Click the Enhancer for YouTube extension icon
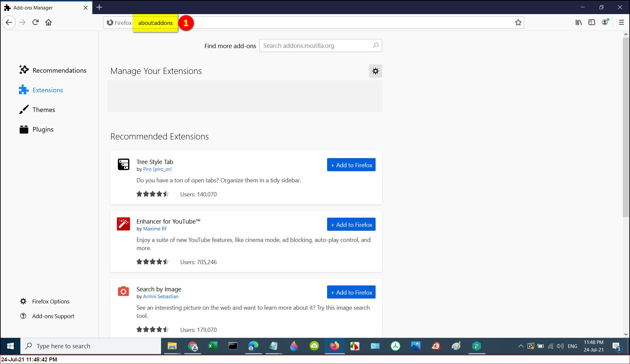 pos(123,224)
